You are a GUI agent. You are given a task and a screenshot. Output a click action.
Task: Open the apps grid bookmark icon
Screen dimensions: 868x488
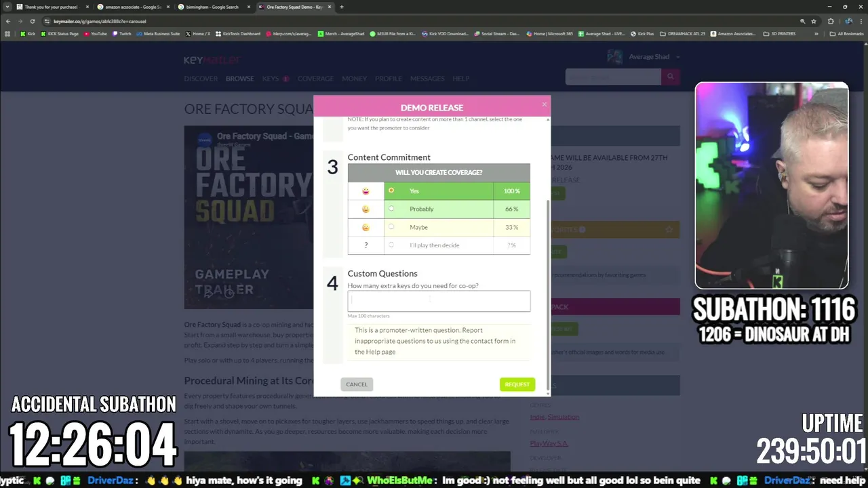(x=8, y=34)
